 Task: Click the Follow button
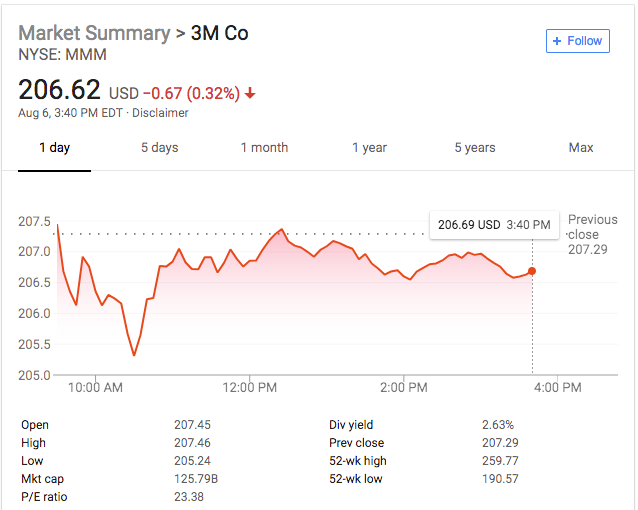(x=577, y=41)
